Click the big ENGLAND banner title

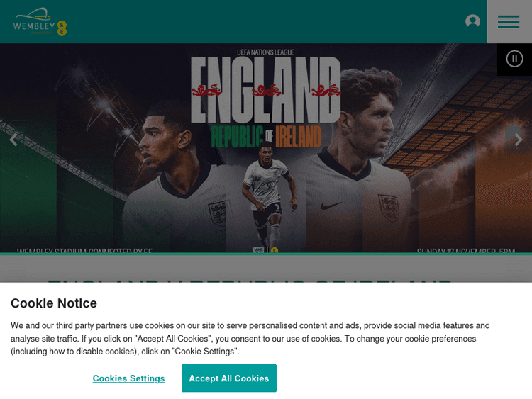[266, 90]
